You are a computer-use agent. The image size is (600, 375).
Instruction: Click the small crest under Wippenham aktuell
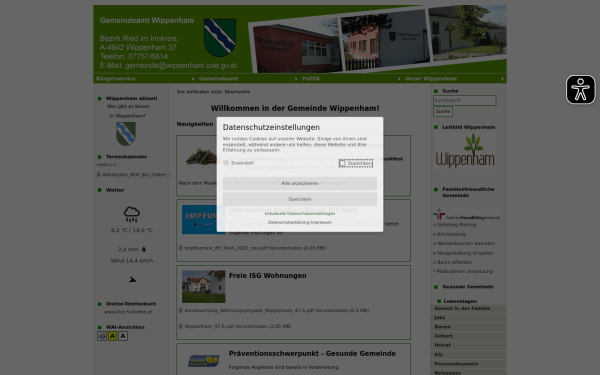point(126,134)
